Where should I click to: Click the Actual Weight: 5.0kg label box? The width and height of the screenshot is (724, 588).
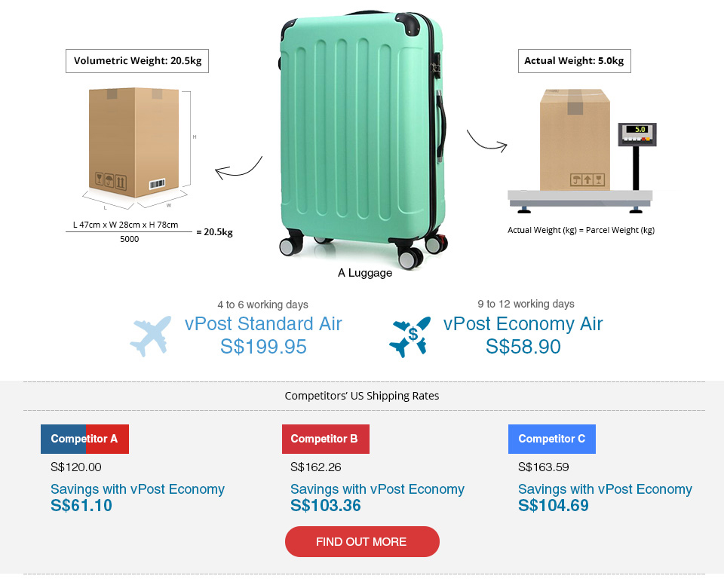click(x=574, y=61)
